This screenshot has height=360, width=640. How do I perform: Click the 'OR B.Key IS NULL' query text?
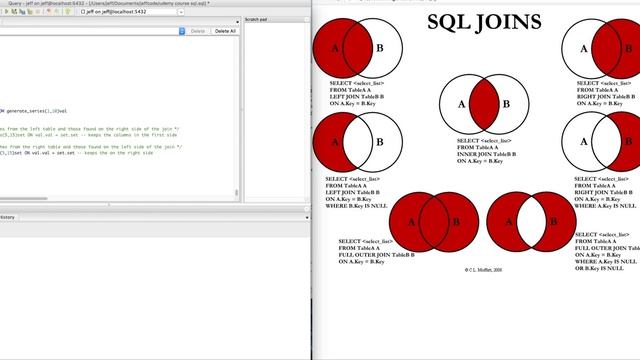click(x=600, y=269)
